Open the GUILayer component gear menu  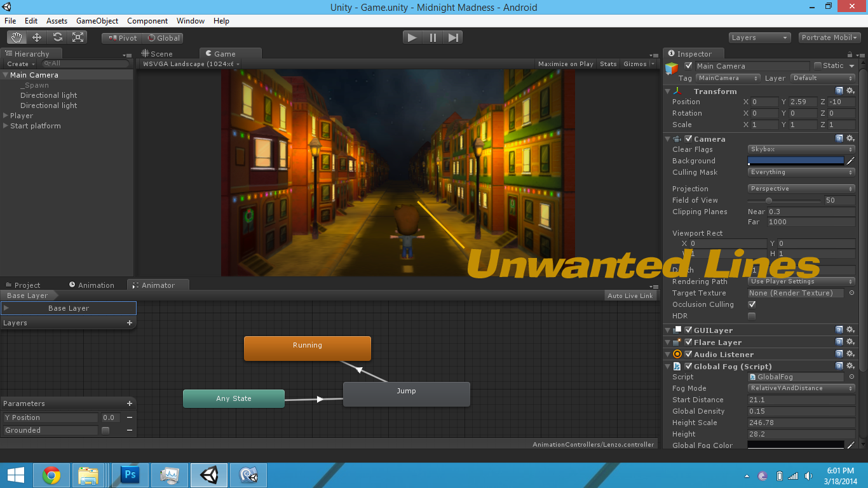[x=850, y=330]
